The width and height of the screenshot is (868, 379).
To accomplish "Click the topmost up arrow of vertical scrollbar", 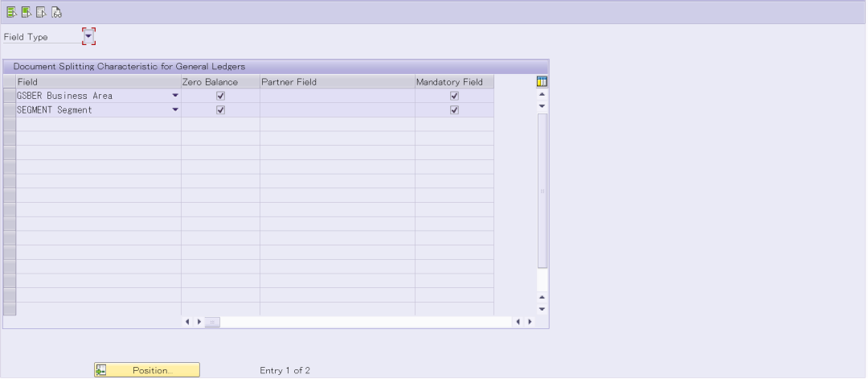I will pos(542,94).
